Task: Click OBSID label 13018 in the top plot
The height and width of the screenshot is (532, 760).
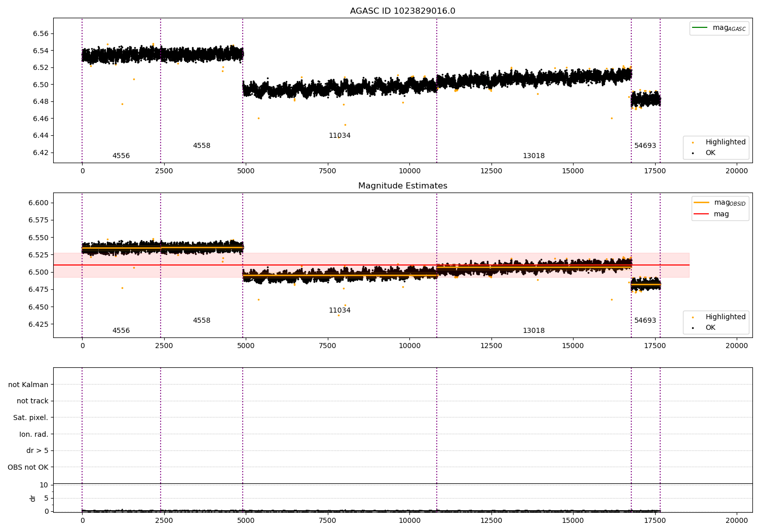Action: (x=534, y=156)
